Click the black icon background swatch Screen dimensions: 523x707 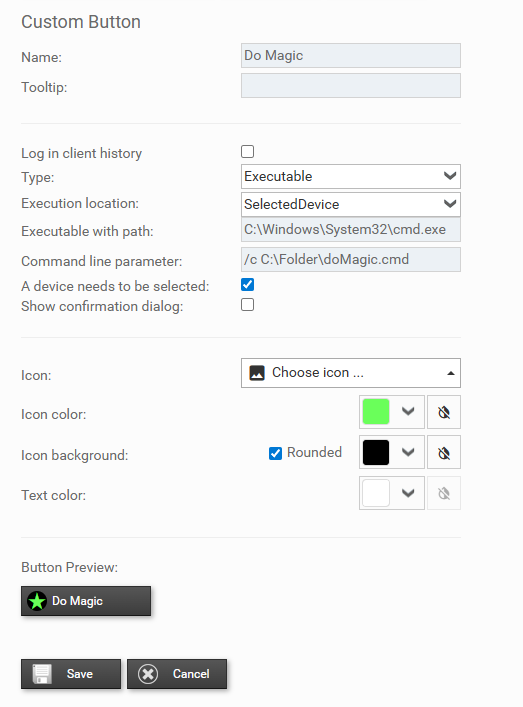[376, 452]
